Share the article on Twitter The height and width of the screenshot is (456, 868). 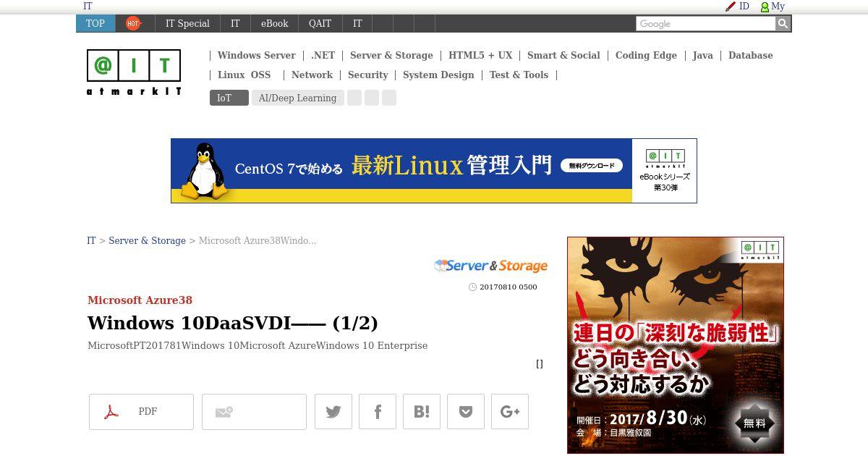click(333, 412)
